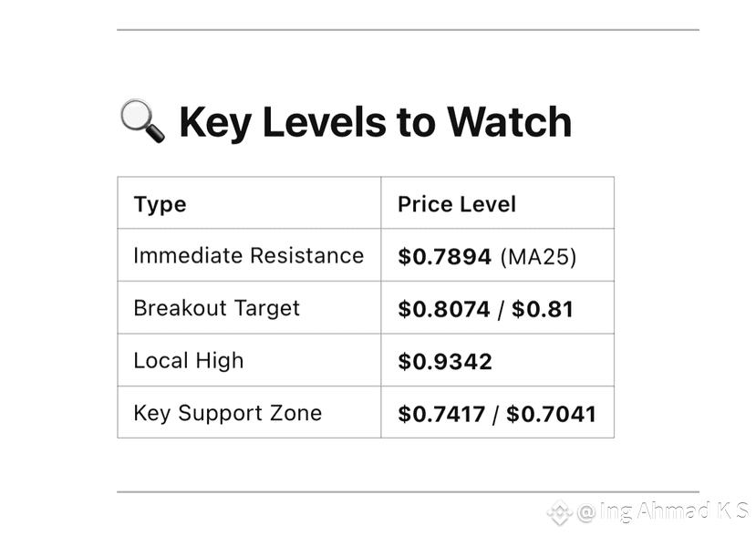Select the Local High row label
The image size is (756, 536).
coord(189,361)
